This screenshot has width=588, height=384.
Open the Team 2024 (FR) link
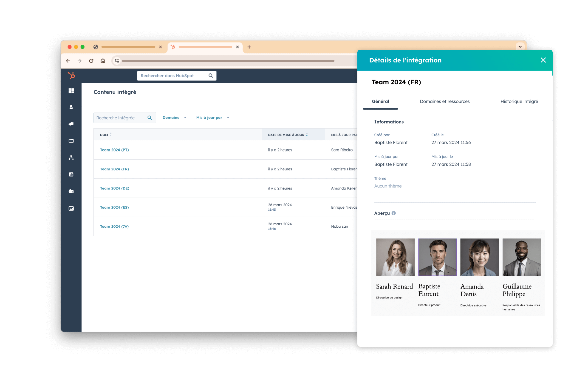[x=114, y=169]
